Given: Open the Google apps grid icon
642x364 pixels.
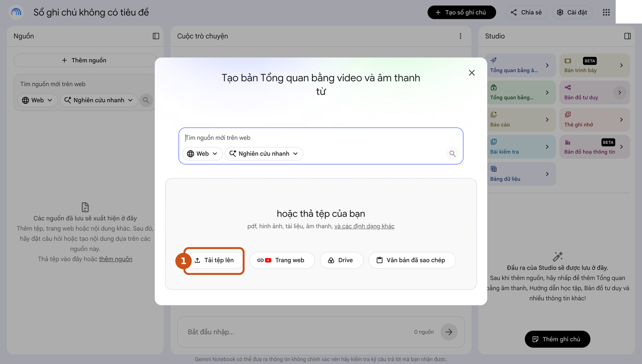Looking at the screenshot, I should click(606, 12).
